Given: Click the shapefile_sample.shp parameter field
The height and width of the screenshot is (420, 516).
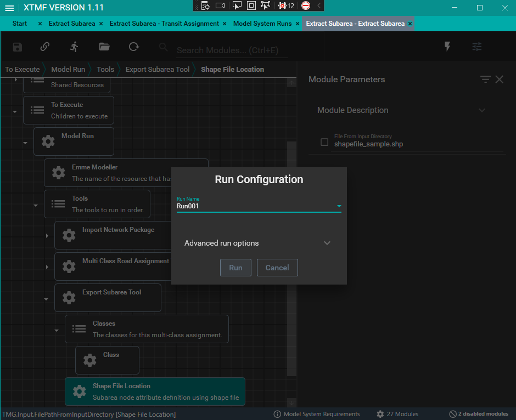Looking at the screenshot, I should (x=417, y=144).
